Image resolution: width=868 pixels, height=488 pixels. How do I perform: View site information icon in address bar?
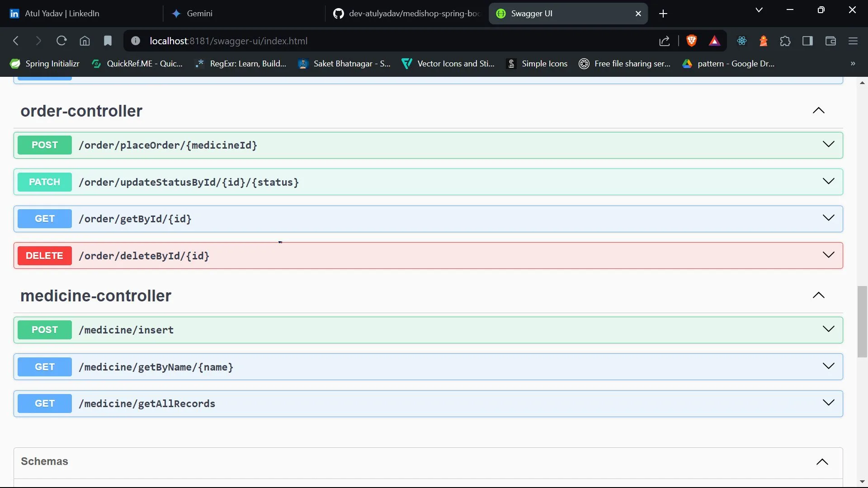click(x=135, y=41)
